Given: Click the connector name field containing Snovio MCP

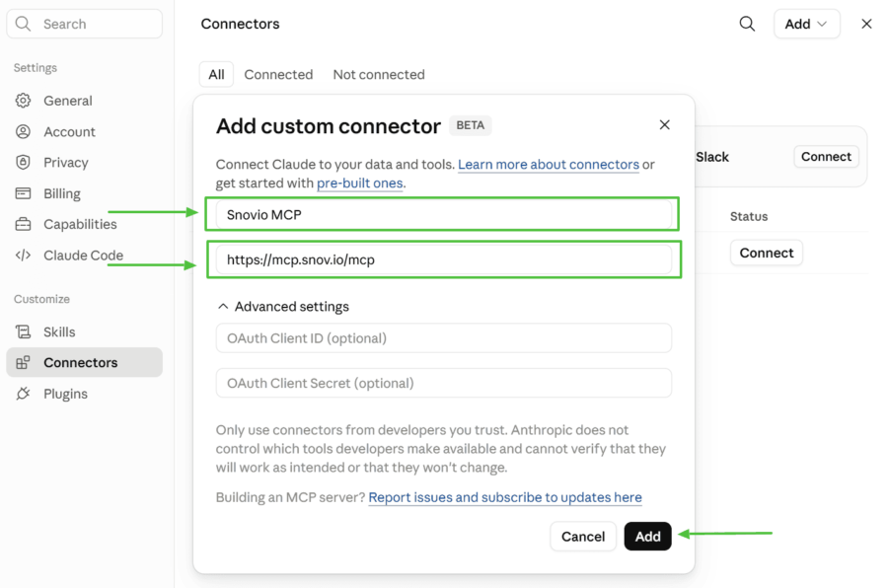Looking at the screenshot, I should [443, 215].
